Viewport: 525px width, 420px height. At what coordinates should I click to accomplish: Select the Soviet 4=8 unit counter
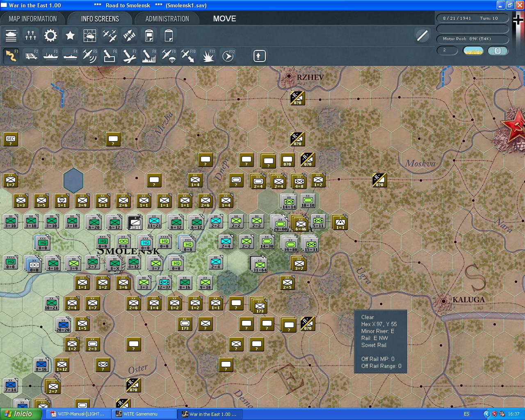click(299, 181)
